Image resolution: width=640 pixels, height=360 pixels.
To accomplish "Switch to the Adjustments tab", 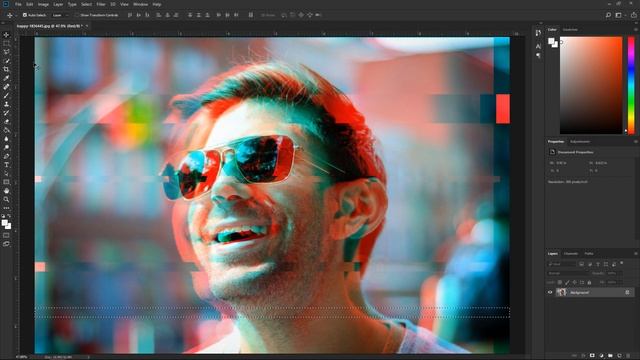I will [580, 142].
